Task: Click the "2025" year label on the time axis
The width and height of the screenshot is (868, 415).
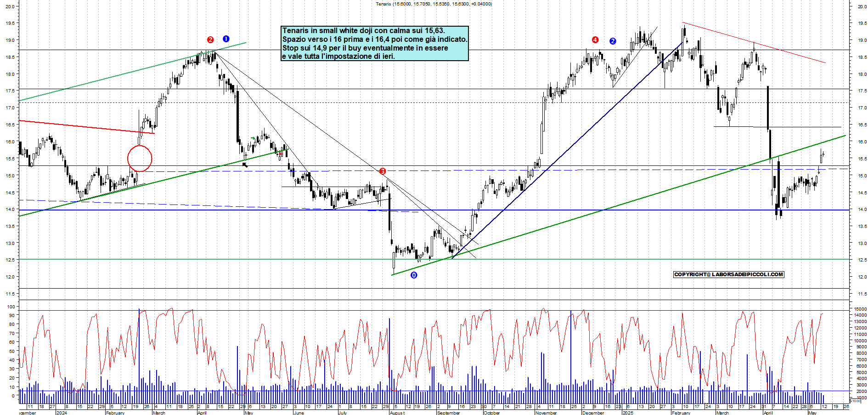Action: (x=627, y=413)
